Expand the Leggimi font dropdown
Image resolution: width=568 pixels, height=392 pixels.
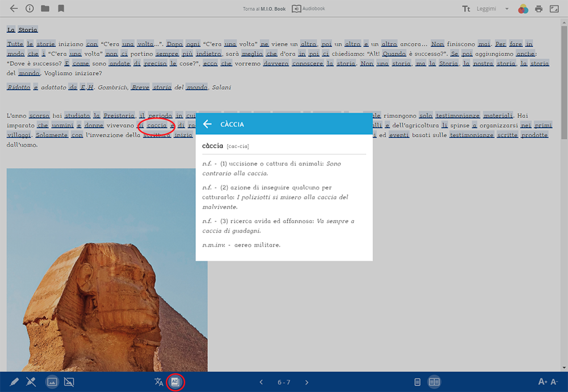(x=493, y=9)
